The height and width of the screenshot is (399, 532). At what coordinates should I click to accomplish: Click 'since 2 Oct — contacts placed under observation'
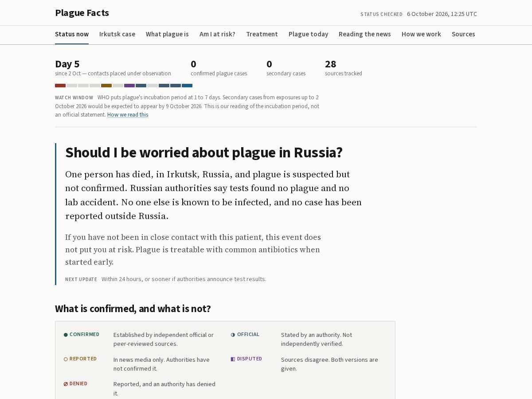(x=113, y=74)
